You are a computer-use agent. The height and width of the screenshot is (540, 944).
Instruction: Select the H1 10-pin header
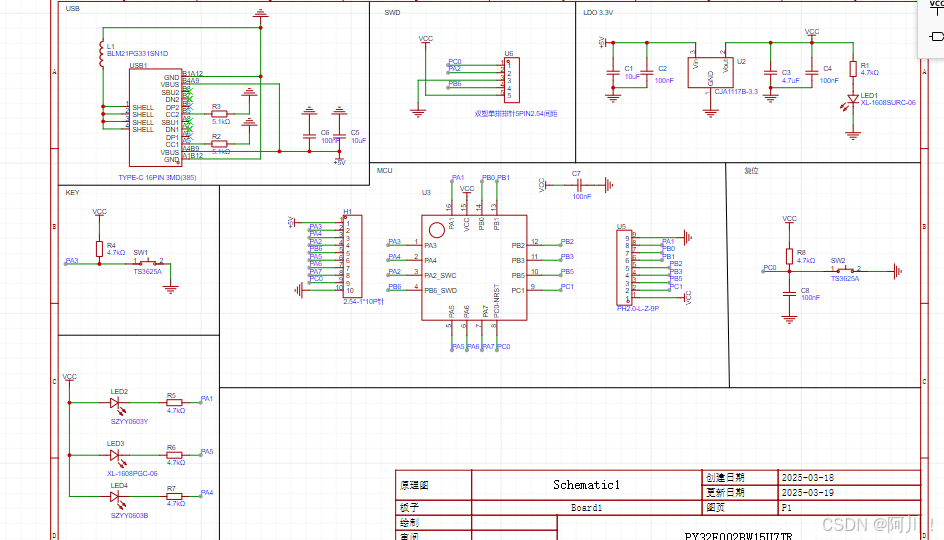[x=352, y=256]
